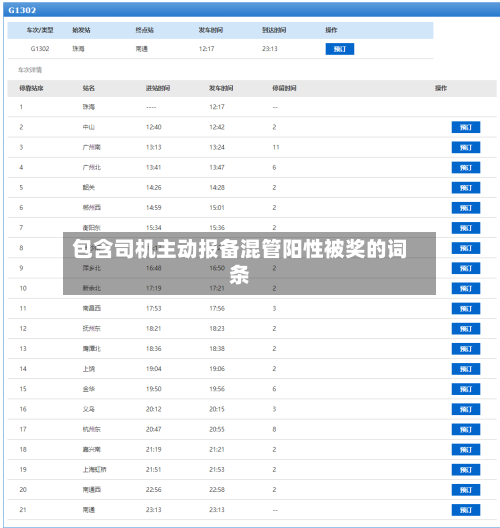
Task: Click 预订 for 郴州西 station
Action: tap(466, 208)
